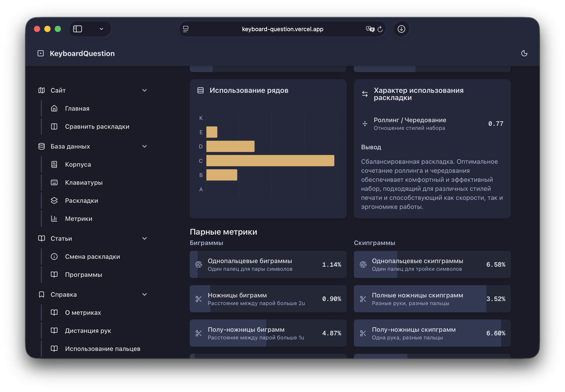Screen dimensions: 565x392
Task: Click the keyboard-question.vercel.app address field
Action: coord(282,29)
